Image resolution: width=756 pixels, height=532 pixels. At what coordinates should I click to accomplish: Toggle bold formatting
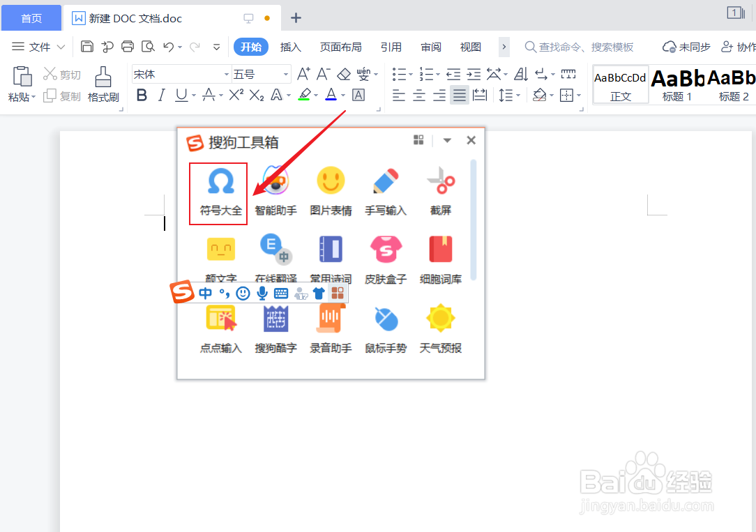coord(142,95)
